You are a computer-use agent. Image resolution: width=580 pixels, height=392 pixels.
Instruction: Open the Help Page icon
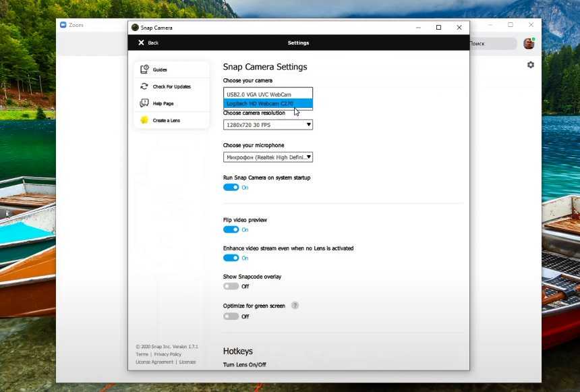144,103
